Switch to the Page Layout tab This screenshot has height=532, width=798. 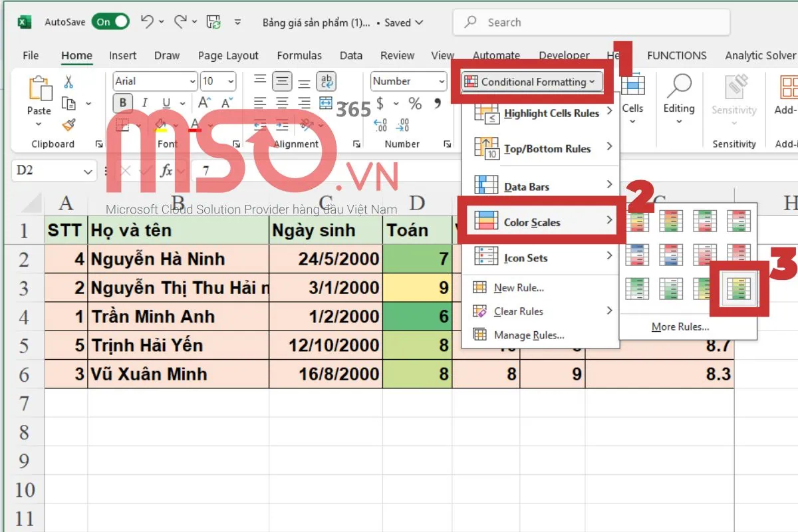[228, 56]
